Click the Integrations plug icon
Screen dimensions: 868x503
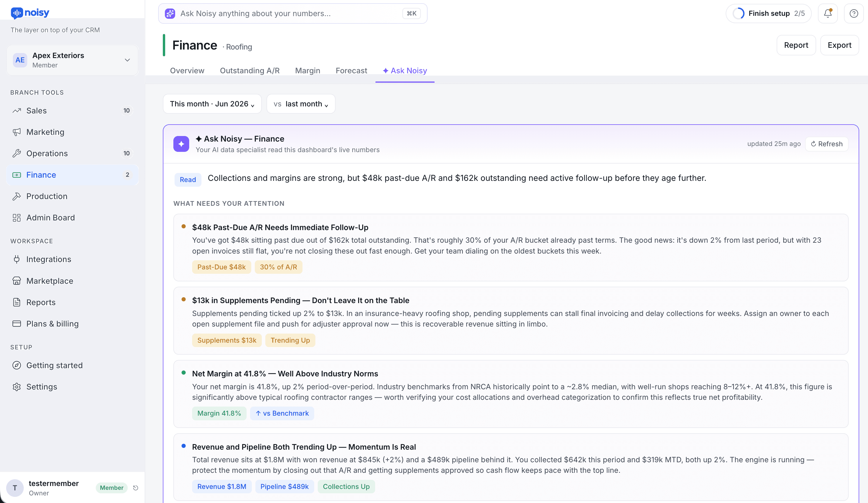tap(16, 259)
